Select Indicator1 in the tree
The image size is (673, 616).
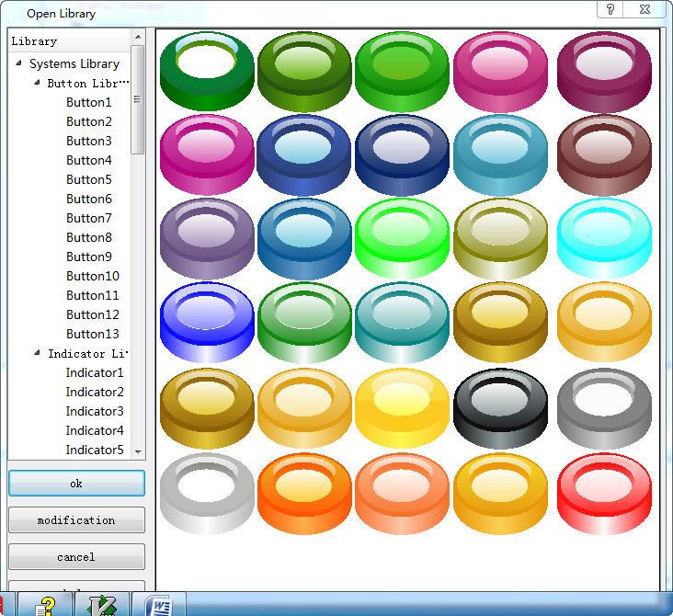click(x=95, y=372)
